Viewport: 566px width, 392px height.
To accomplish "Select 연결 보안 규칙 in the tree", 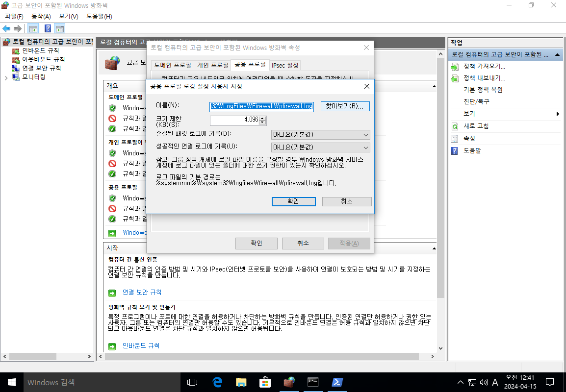I will click(41, 68).
